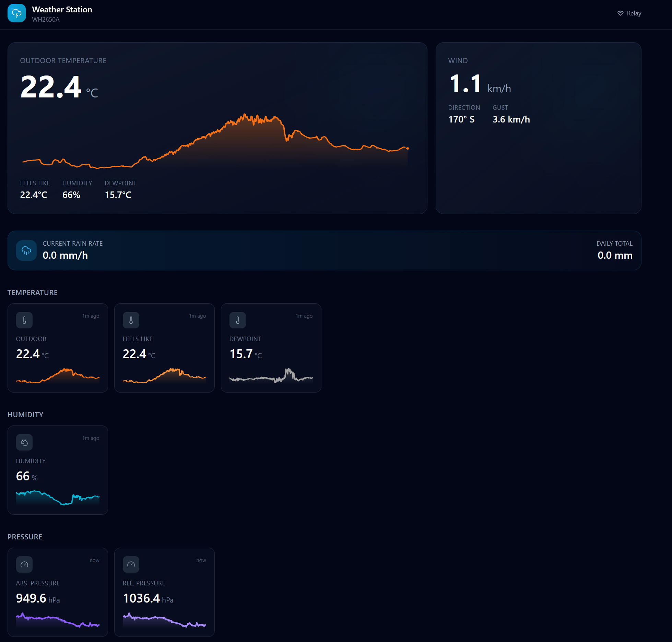Click the thermometer icon on Dewpoint card
Viewport: 672px width, 642px height.
tap(238, 320)
